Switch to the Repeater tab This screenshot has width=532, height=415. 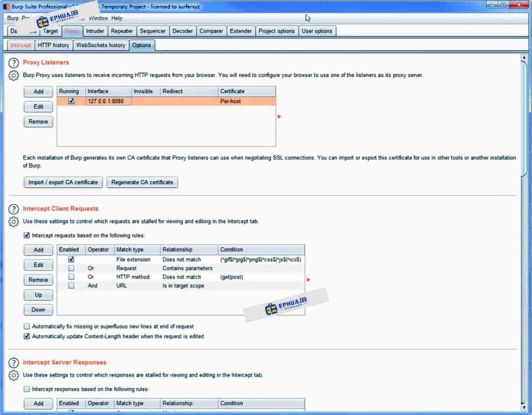(122, 31)
